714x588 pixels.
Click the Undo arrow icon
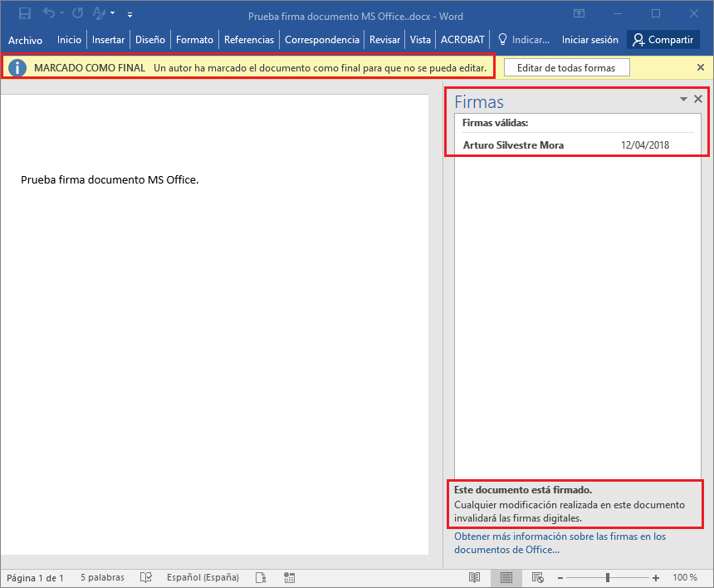tap(48, 14)
